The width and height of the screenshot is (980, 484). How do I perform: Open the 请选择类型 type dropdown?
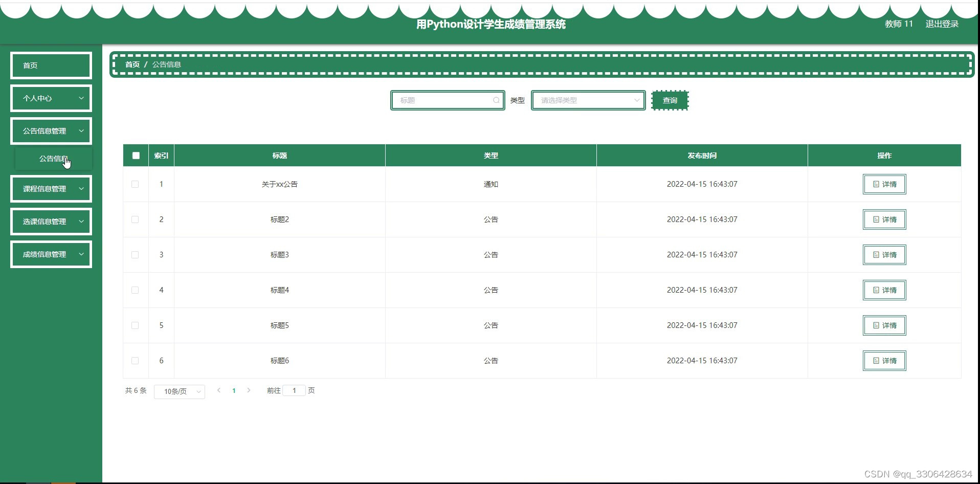tap(588, 100)
